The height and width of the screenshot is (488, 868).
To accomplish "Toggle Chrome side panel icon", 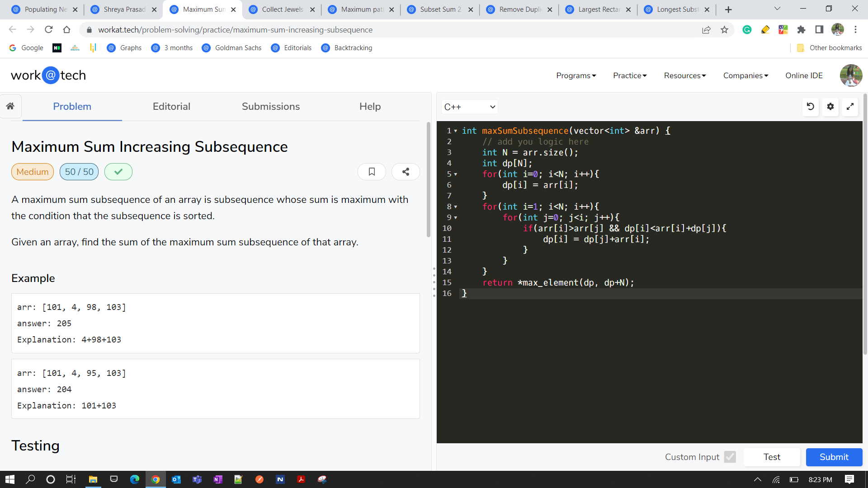I will tap(819, 30).
